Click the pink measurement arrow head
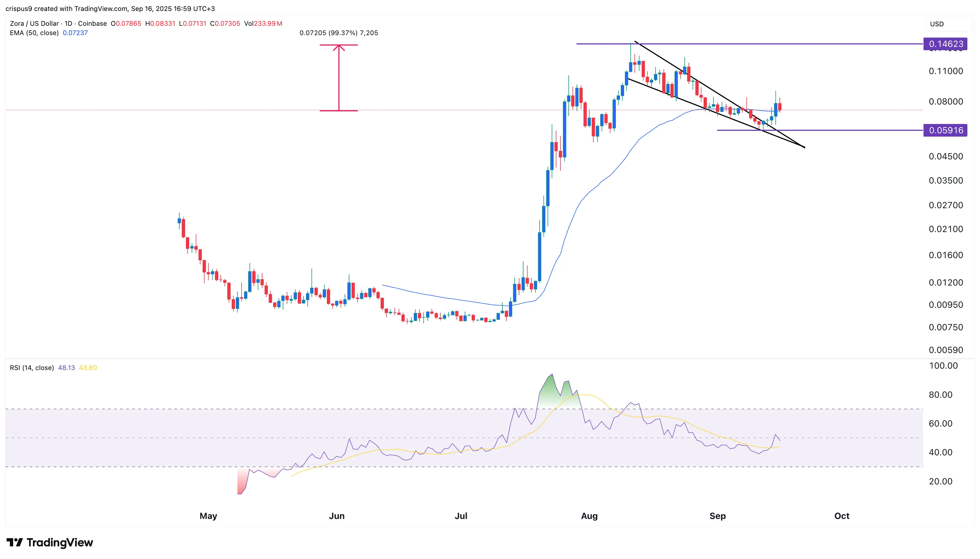The width and height of the screenshot is (980, 559). pos(338,48)
